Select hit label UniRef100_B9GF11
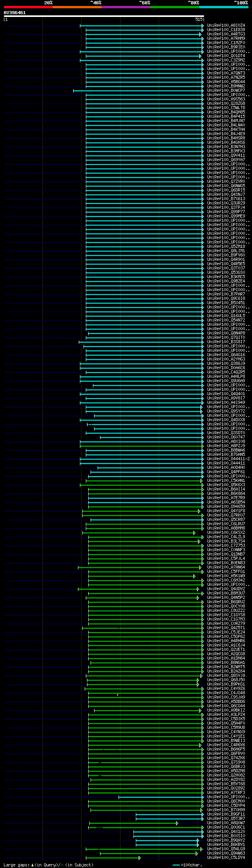The height and width of the screenshot is (868, 252). tap(226, 814)
